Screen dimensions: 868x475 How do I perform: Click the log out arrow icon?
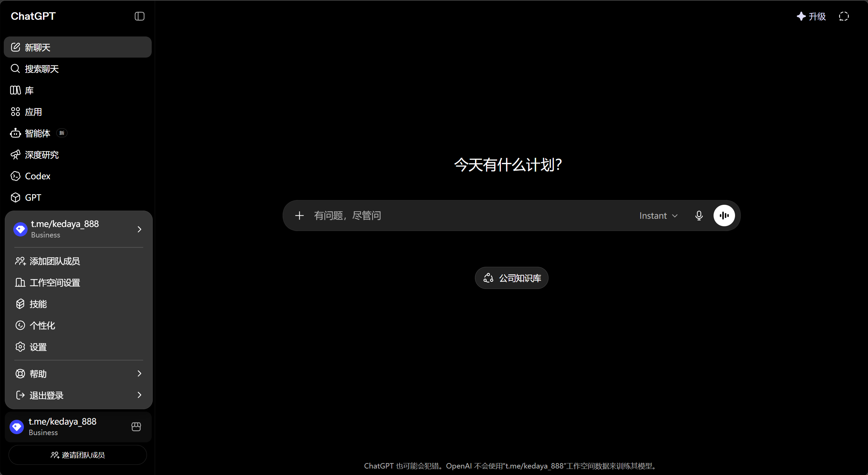[20, 395]
